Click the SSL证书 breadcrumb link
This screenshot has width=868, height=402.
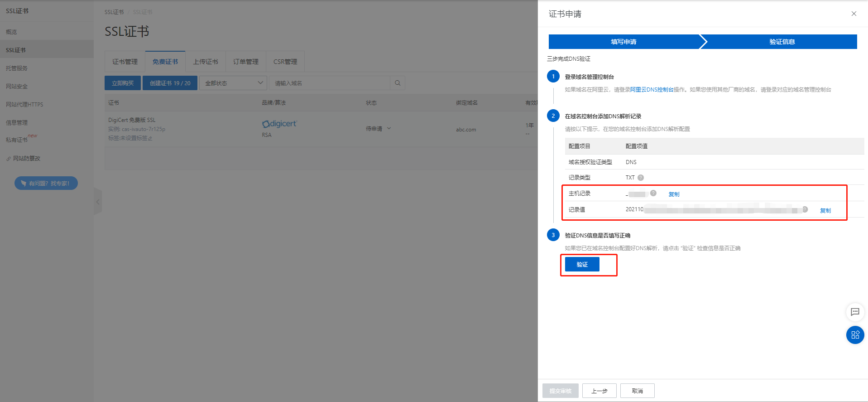(x=114, y=12)
